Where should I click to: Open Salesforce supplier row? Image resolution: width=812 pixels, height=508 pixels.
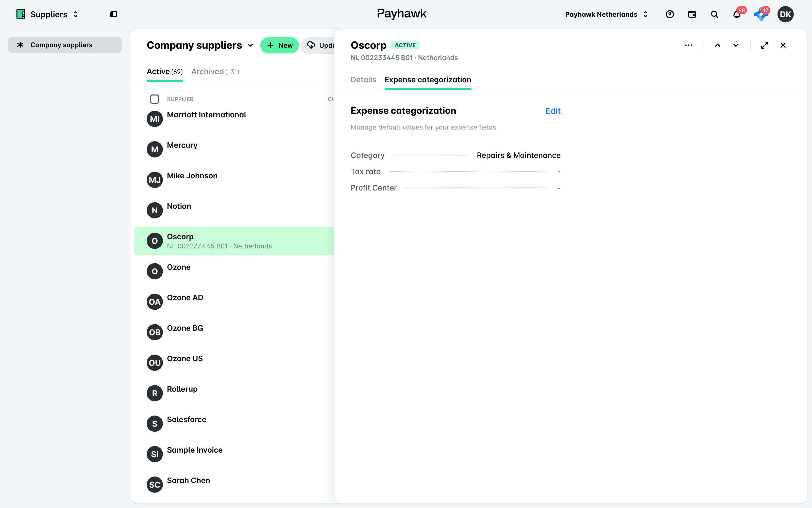point(234,424)
